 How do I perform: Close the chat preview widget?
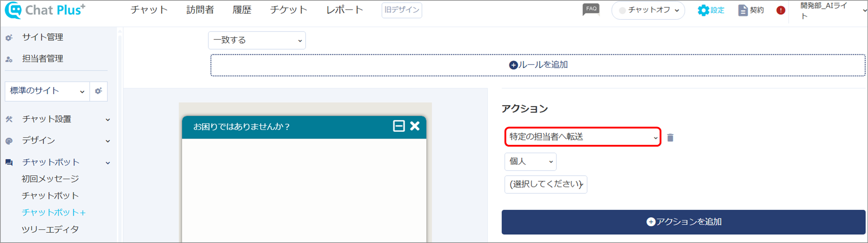415,126
